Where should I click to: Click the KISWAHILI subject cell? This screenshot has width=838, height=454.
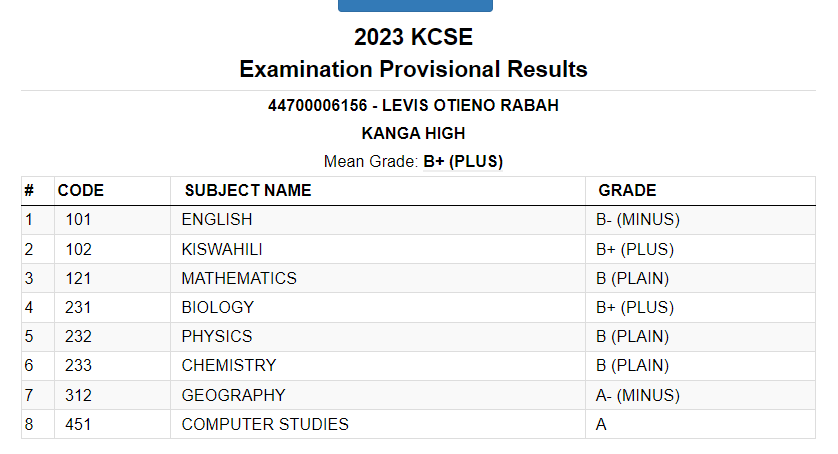pos(222,249)
